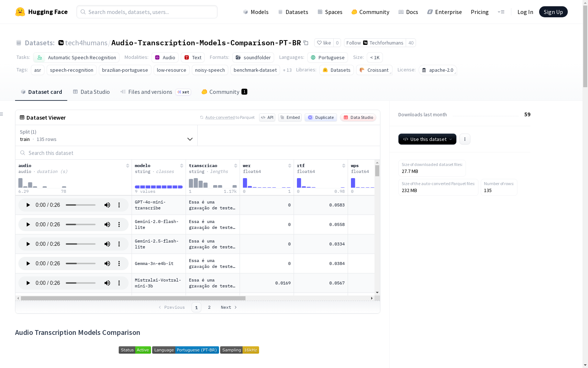Go to Datasets in the top navigation
Image resolution: width=588 pixels, height=368 pixels.
click(x=293, y=12)
